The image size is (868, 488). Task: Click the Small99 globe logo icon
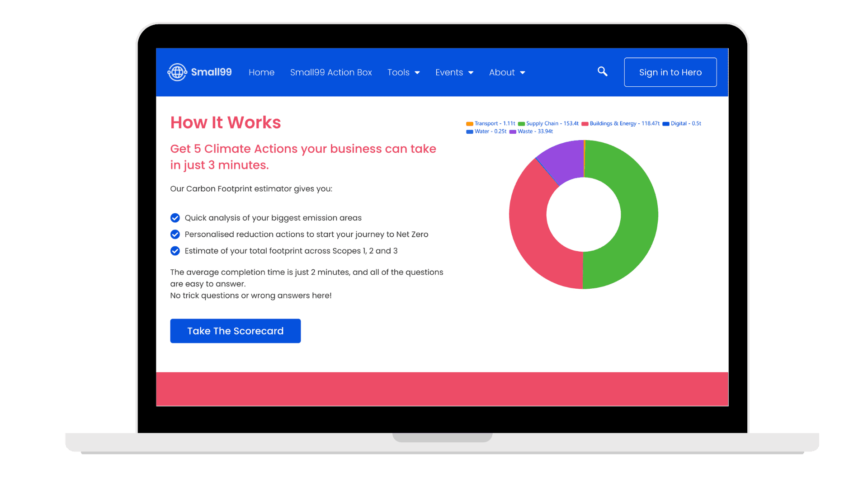coord(175,72)
